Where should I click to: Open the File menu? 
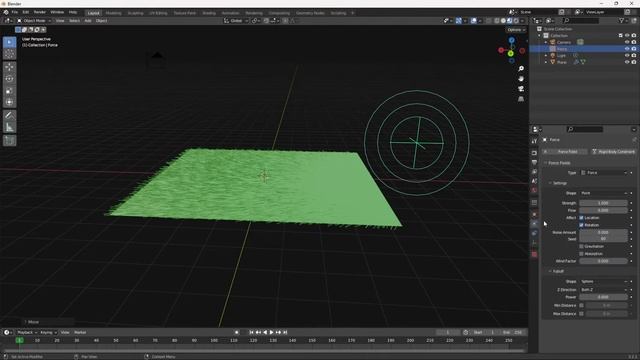14,12
